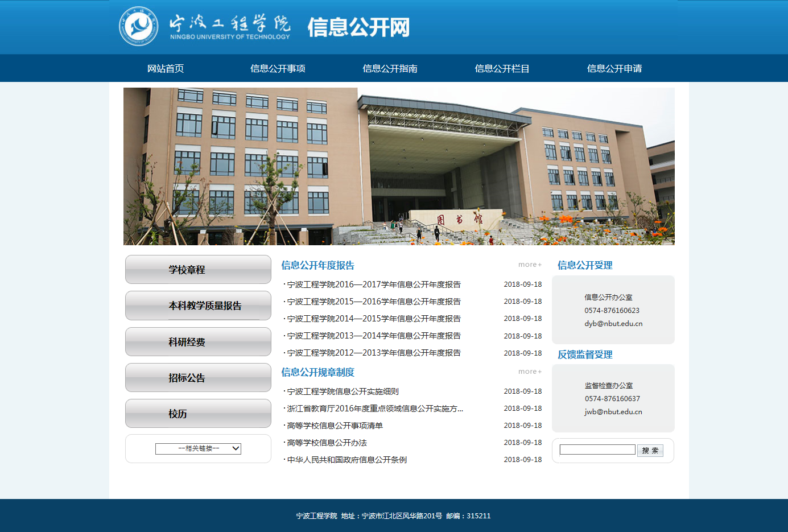
Task: Open the 校历 sidebar button
Action: (198, 414)
